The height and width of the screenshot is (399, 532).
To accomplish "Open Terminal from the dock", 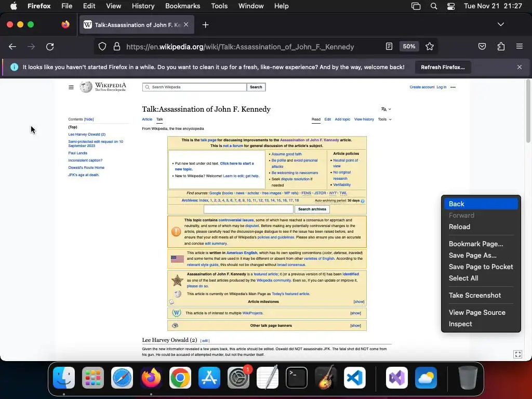I will tap(297, 378).
